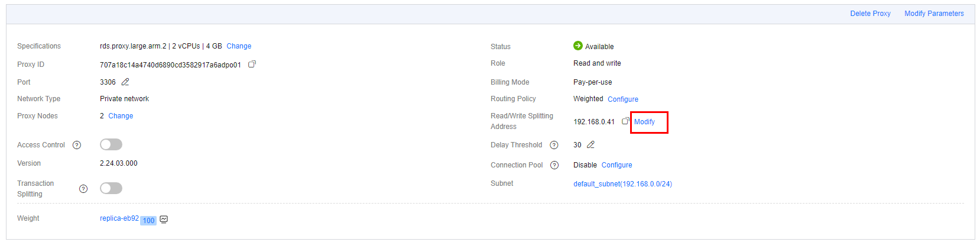Open help for Access Control
The height and width of the screenshot is (245, 980).
pyautogui.click(x=77, y=145)
